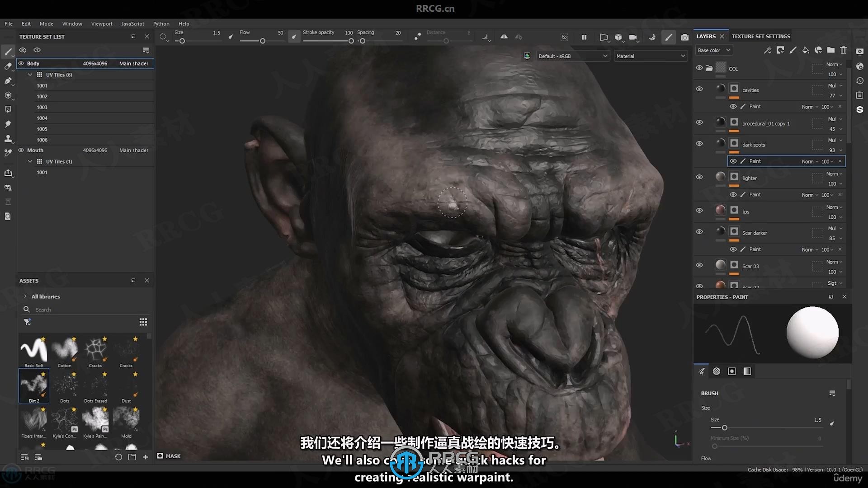Open the Viewport menu
The height and width of the screenshot is (488, 868).
click(x=102, y=23)
